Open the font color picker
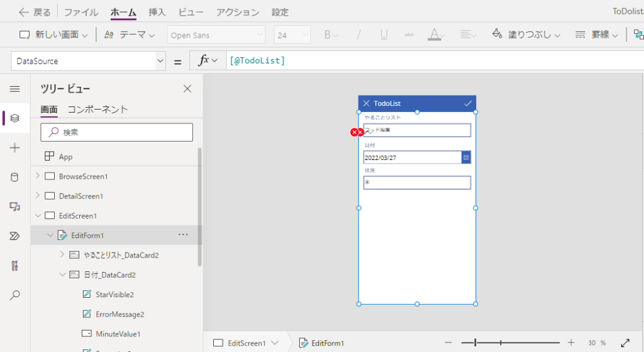Viewport: 644px width, 352px height. click(x=436, y=35)
